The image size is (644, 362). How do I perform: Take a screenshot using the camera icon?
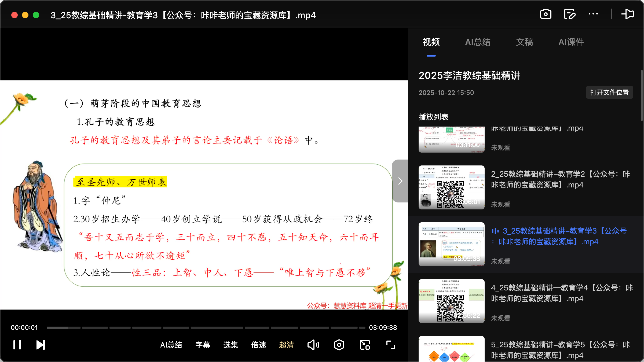(x=546, y=14)
